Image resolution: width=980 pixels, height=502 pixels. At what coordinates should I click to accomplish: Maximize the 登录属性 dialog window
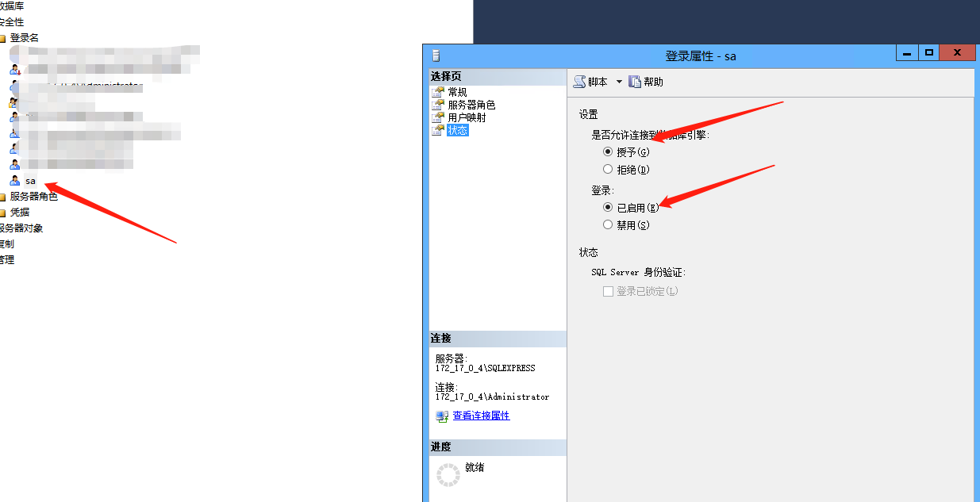tap(928, 52)
